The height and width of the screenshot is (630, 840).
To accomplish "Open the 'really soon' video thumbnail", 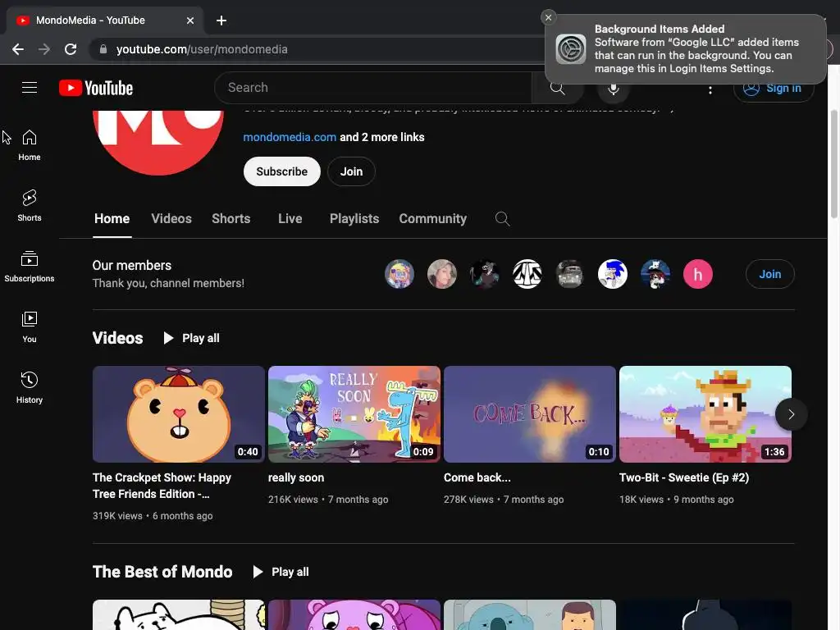I will [354, 414].
